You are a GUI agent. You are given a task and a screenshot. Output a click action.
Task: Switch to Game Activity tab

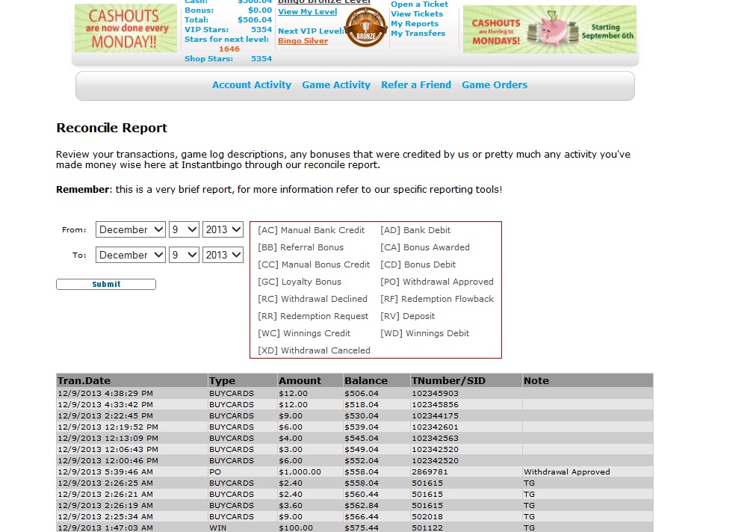[x=336, y=85]
